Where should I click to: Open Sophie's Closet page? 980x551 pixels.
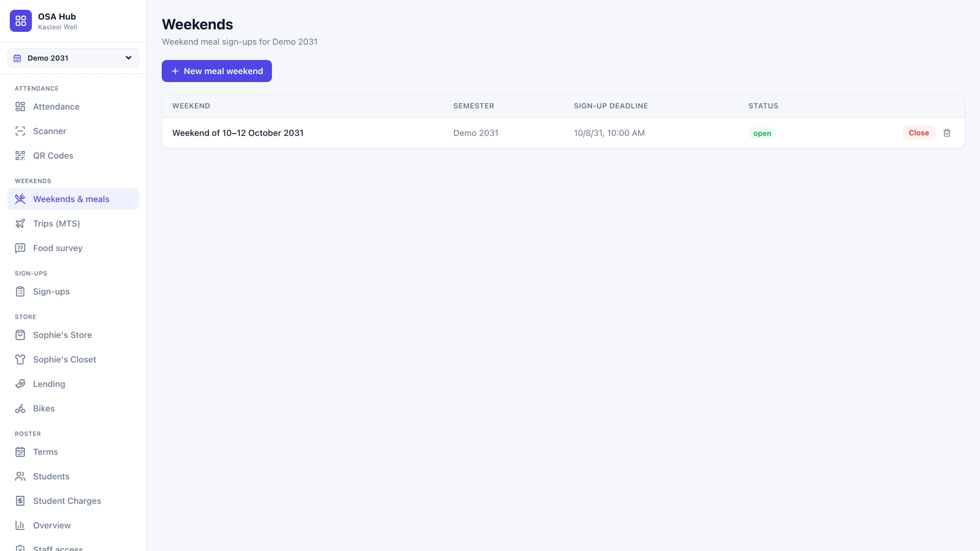[73, 360]
